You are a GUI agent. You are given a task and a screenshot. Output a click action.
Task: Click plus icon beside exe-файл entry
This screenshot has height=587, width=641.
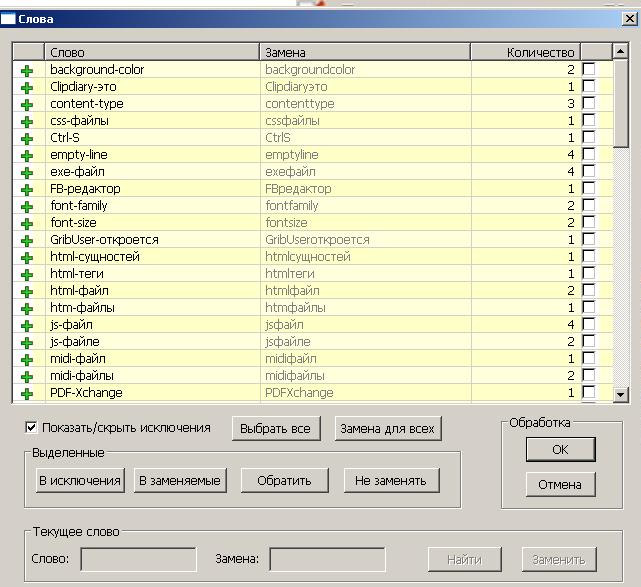pyautogui.click(x=27, y=172)
